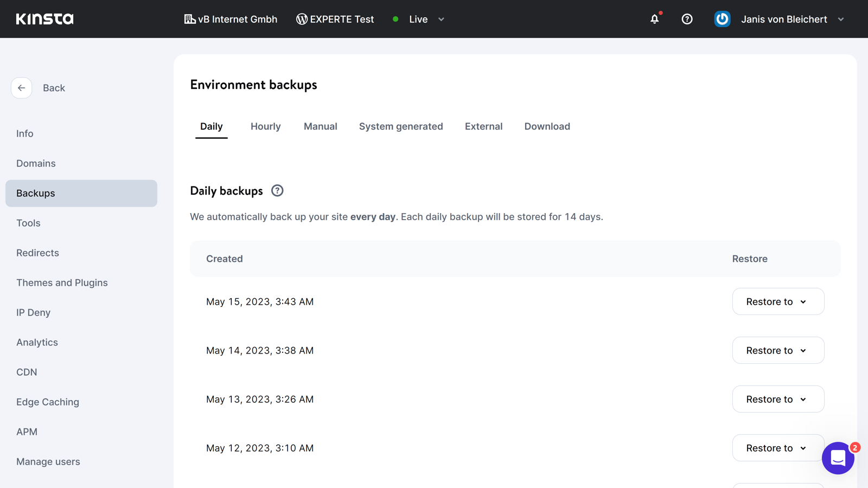
Task: Open the help question mark in header
Action: coord(687,19)
